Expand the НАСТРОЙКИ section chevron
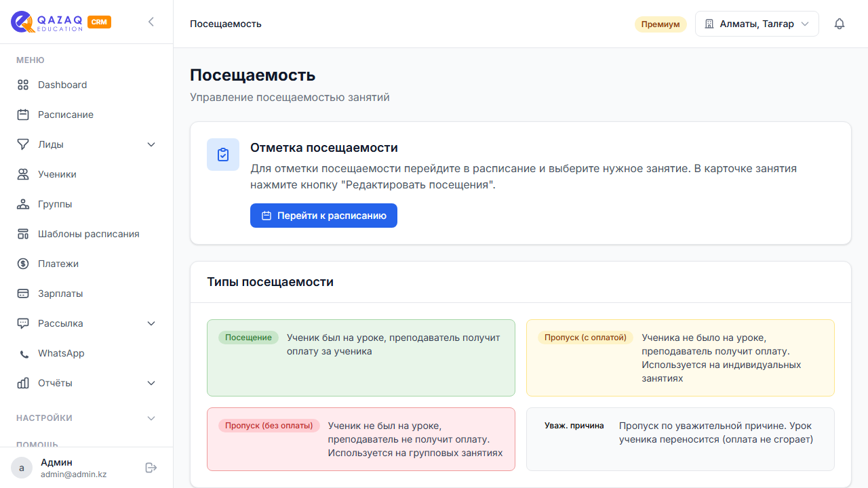The width and height of the screenshot is (868, 488). point(151,418)
